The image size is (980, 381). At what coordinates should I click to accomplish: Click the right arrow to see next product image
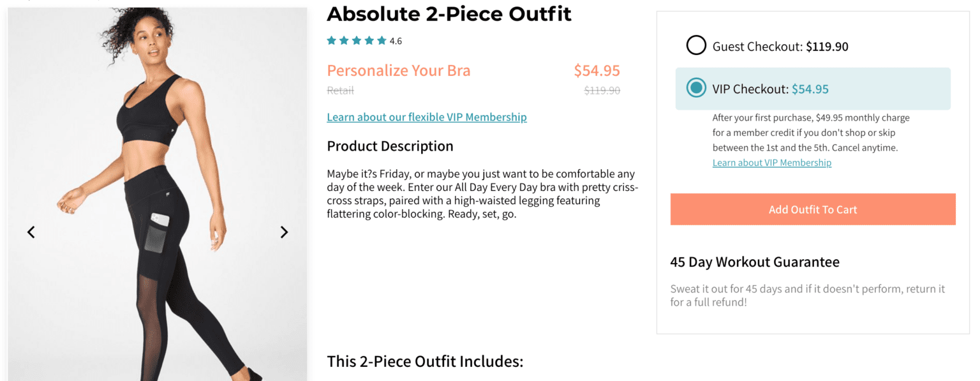click(x=284, y=232)
